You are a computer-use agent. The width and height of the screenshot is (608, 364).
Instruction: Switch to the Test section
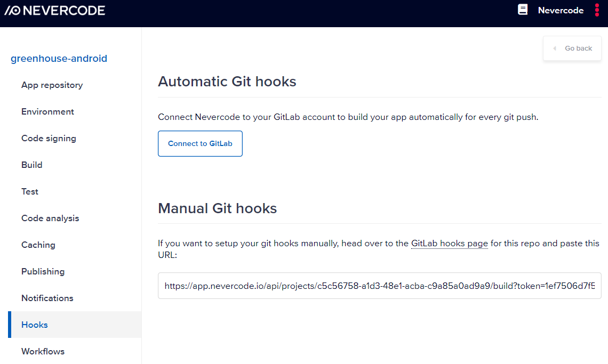click(x=30, y=191)
